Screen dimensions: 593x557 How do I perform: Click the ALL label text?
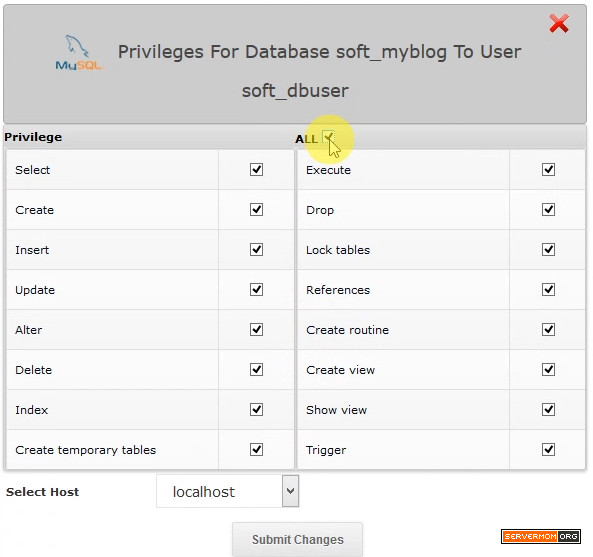point(306,139)
